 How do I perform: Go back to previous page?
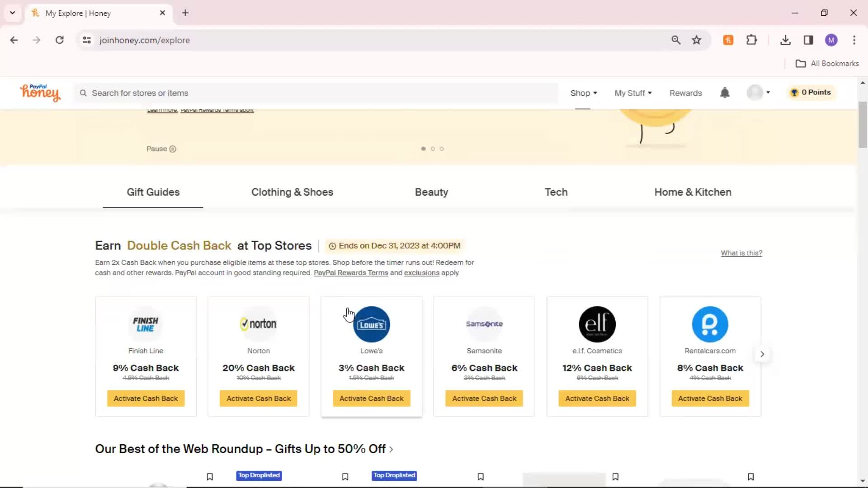point(14,40)
